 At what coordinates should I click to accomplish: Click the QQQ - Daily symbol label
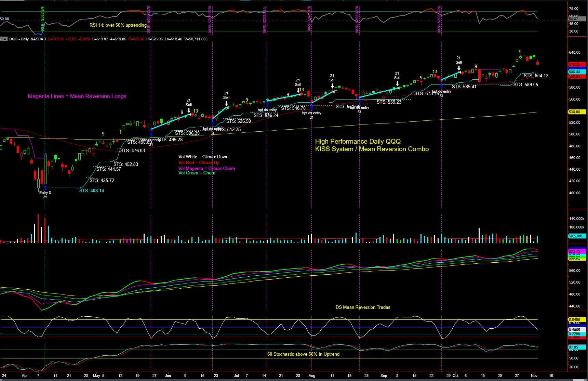pos(19,39)
